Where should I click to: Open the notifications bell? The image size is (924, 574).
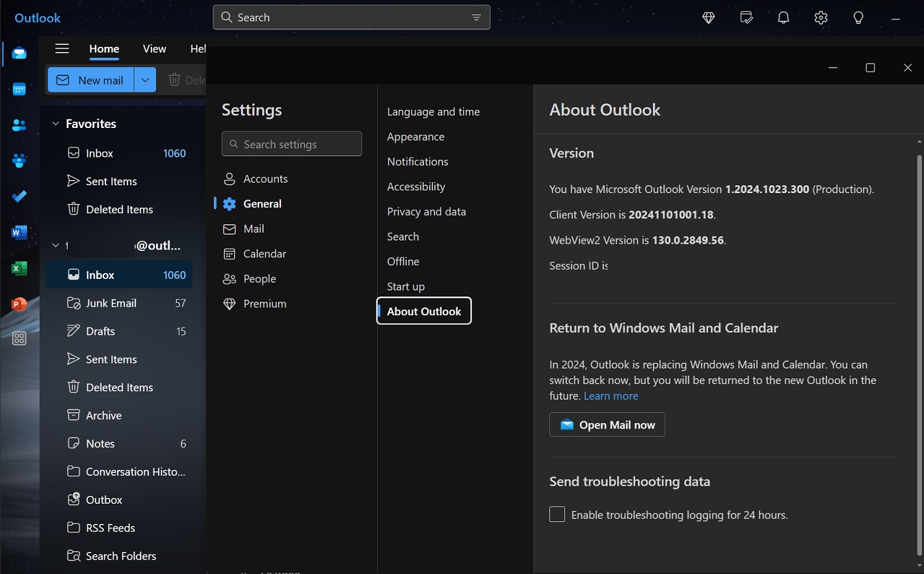(784, 18)
